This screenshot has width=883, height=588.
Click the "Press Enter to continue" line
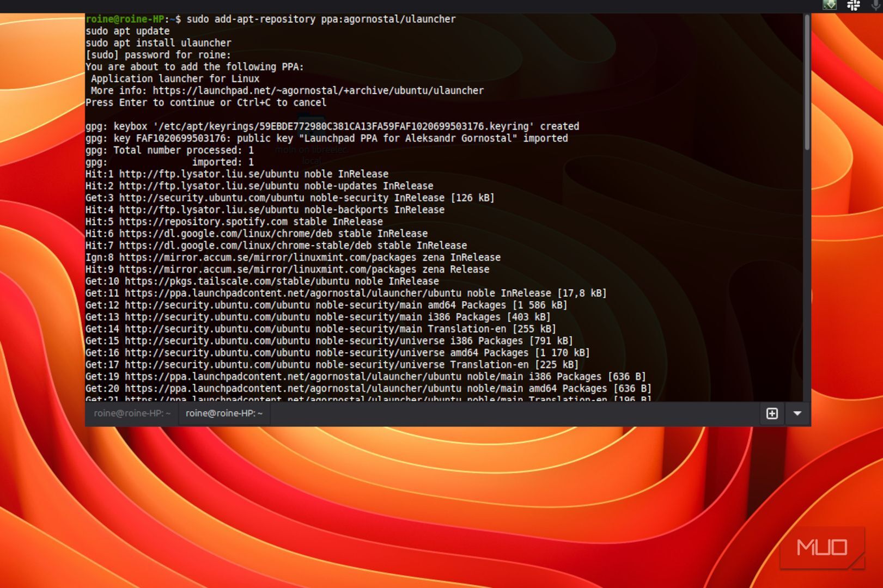coord(205,103)
